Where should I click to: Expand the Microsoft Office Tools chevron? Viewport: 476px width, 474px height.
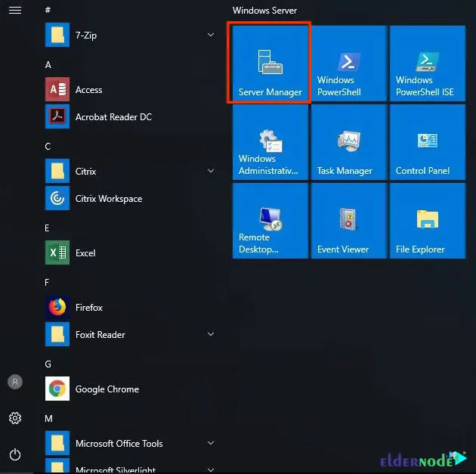coord(211,443)
